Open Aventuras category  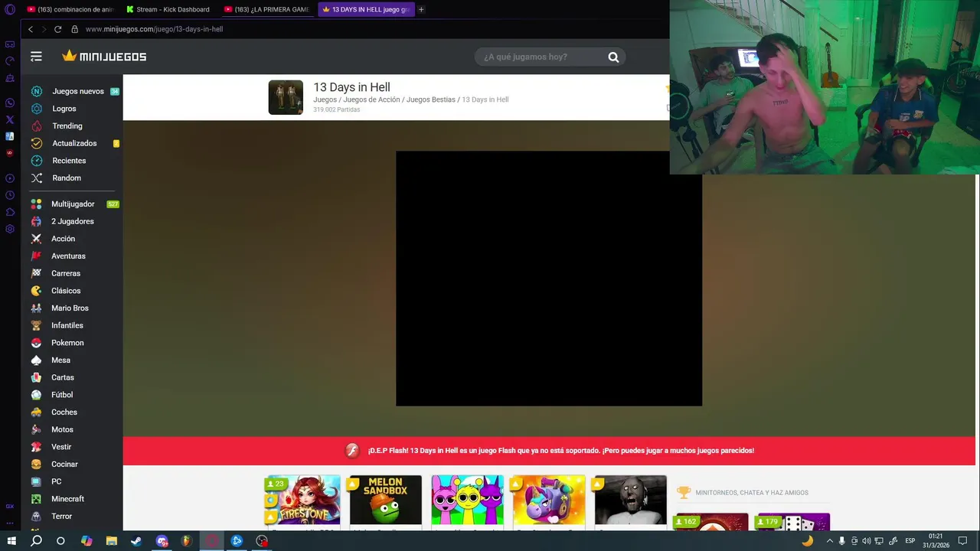click(68, 256)
